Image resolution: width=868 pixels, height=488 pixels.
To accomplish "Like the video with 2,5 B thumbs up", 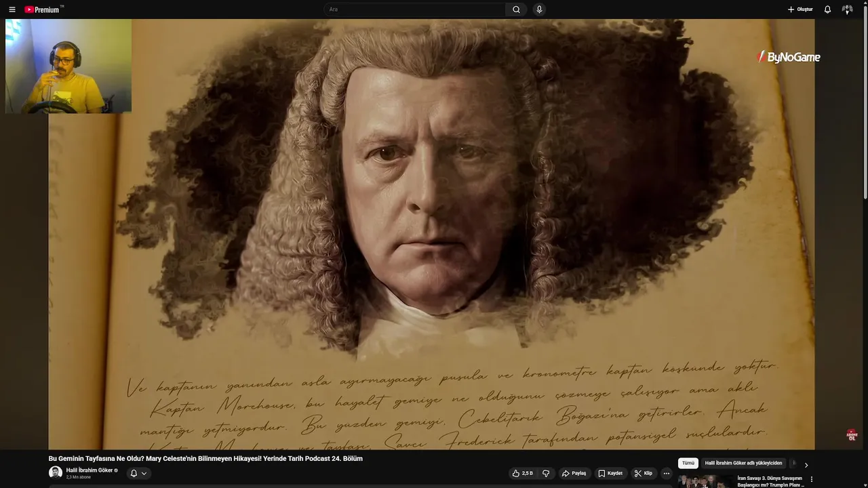I will coord(523,473).
